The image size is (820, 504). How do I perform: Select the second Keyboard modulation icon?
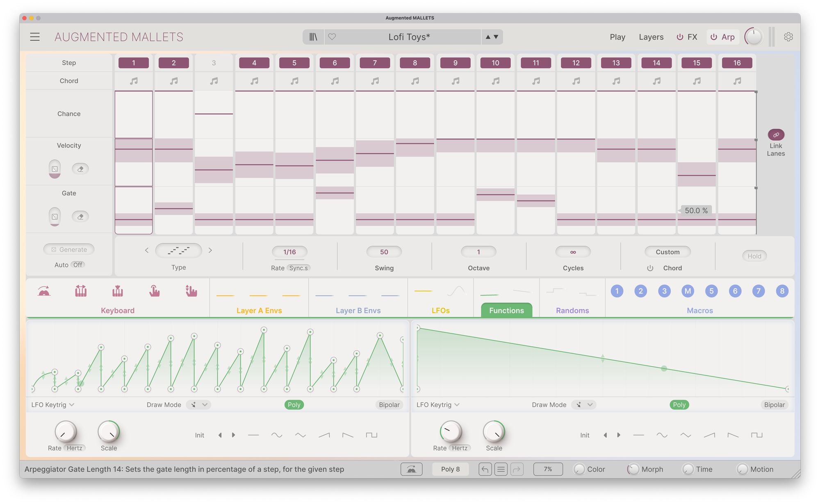[x=81, y=291]
